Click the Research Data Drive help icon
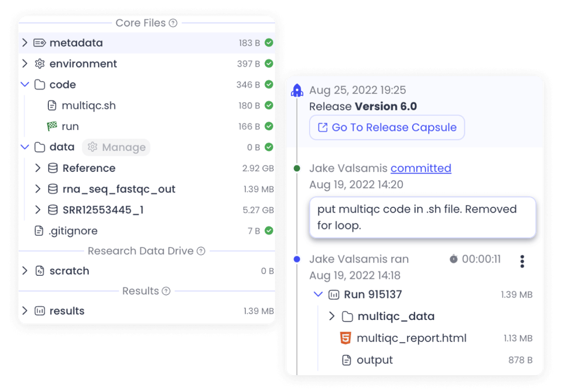This screenshot has width=561, height=392. (201, 251)
